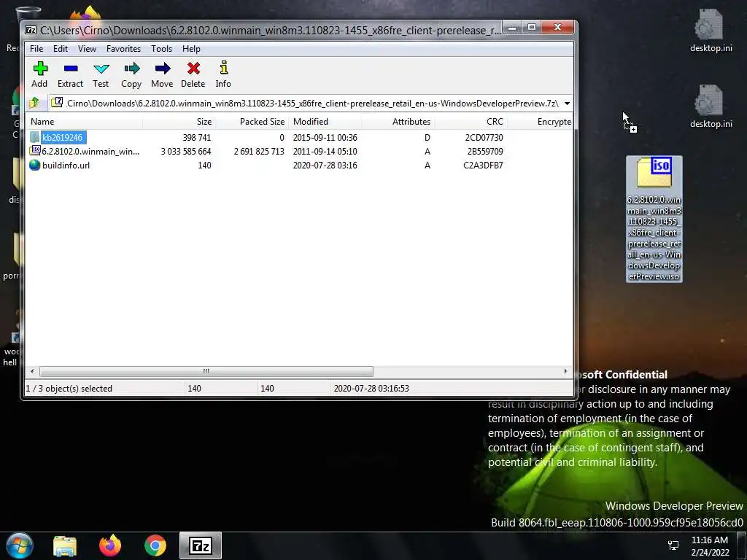The height and width of the screenshot is (560, 747).
Task: Click the 3 033 585 664 size cell
Action: click(186, 152)
